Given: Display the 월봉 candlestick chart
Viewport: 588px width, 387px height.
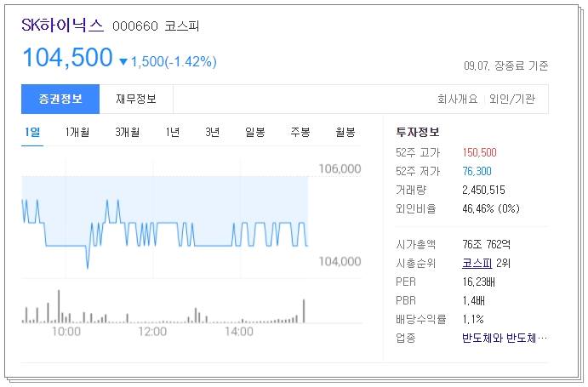Looking at the screenshot, I should 345,132.
